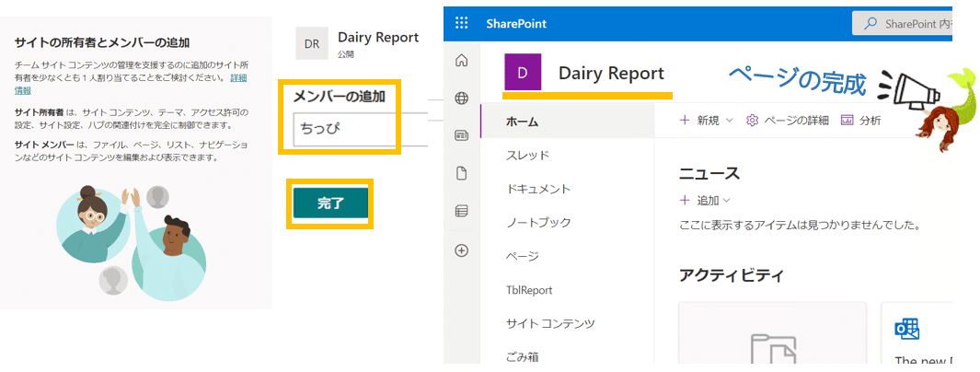
Task: Expand the 追加 dropdown under ニュース
Action: point(705,200)
